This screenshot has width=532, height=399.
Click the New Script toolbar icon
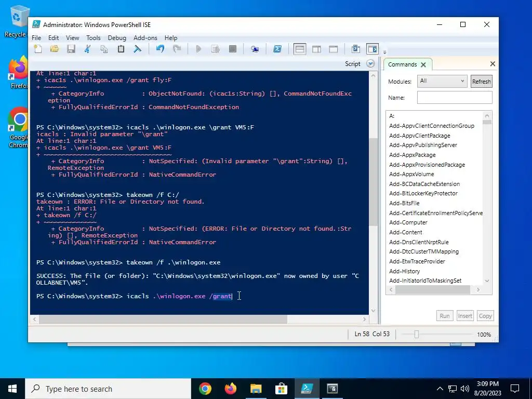[x=38, y=49]
